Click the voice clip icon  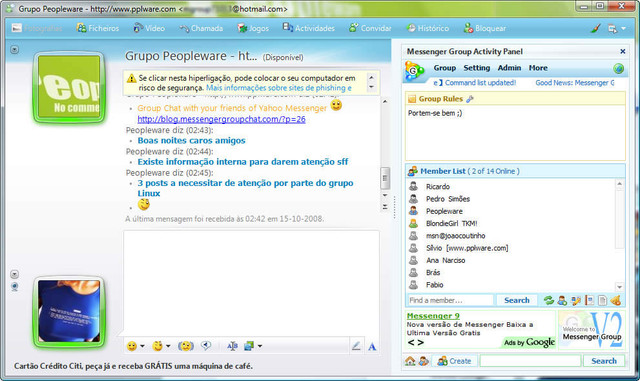click(x=206, y=346)
